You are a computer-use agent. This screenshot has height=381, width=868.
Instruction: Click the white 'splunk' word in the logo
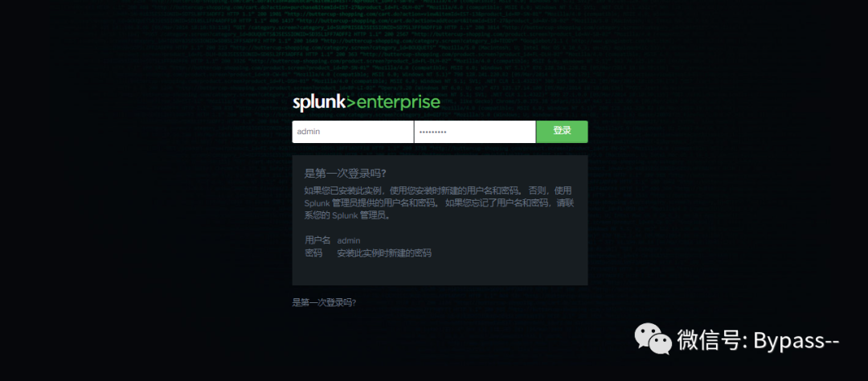tap(319, 103)
